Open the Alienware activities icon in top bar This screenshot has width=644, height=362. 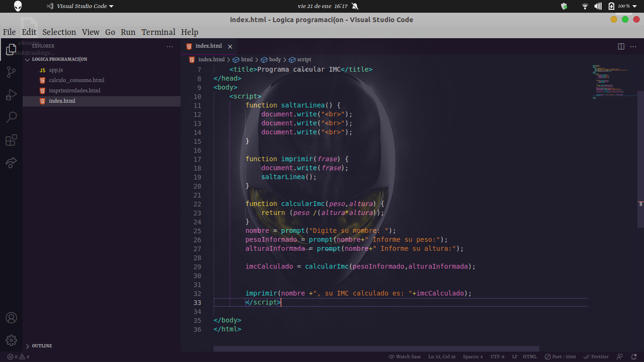18,6
